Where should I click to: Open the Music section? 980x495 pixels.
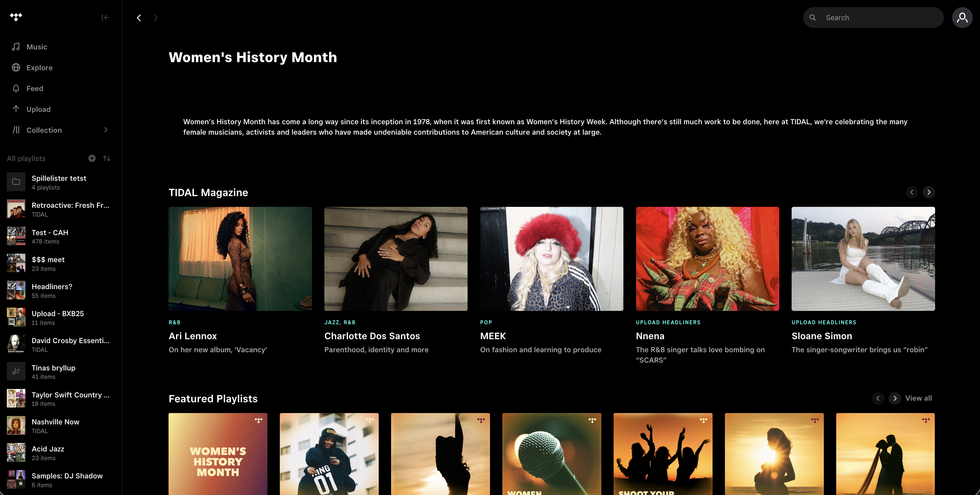point(37,47)
